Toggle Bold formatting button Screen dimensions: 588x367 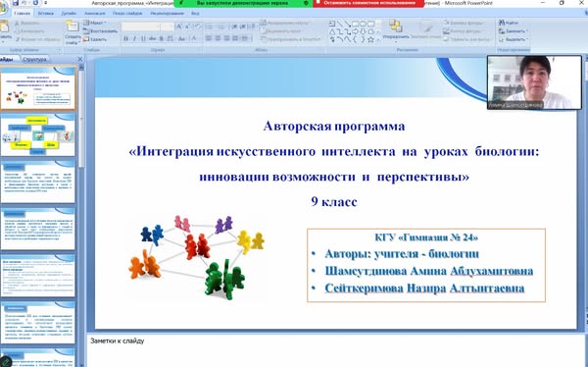click(x=126, y=38)
